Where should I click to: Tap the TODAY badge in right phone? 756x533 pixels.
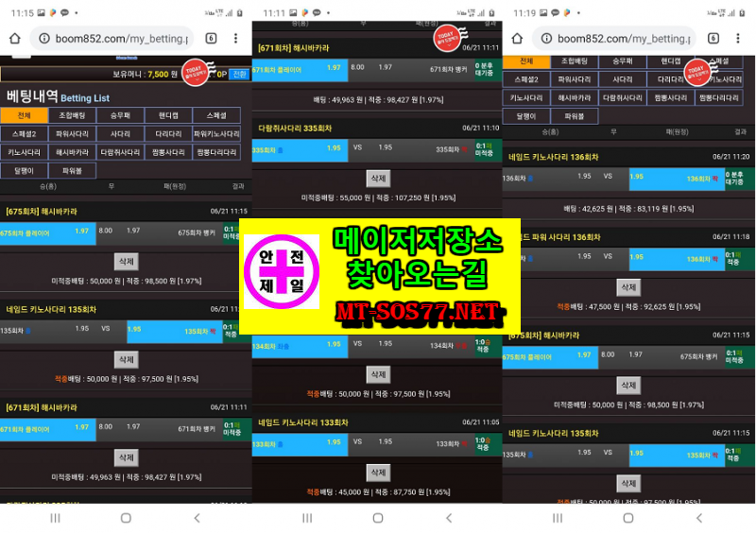697,73
